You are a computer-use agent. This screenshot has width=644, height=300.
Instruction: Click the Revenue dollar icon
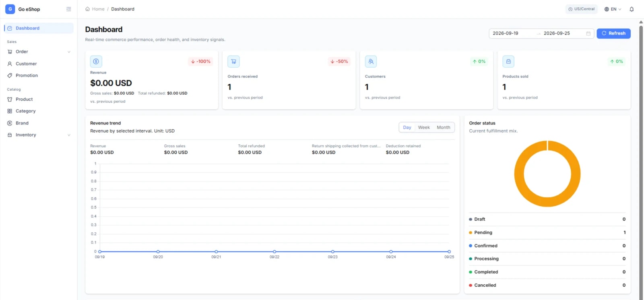click(x=96, y=61)
